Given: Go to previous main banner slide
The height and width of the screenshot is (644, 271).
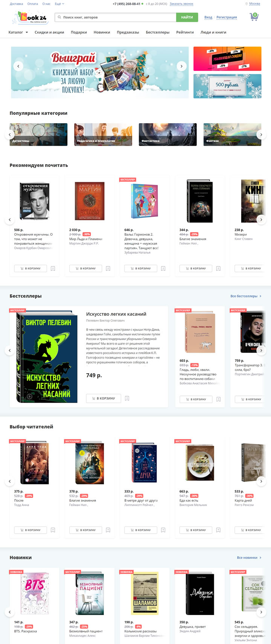Looking at the screenshot, I should click(18, 66).
